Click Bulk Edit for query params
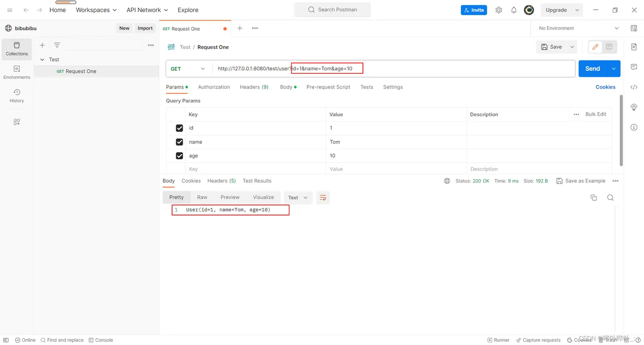The height and width of the screenshot is (345, 644). 596,114
